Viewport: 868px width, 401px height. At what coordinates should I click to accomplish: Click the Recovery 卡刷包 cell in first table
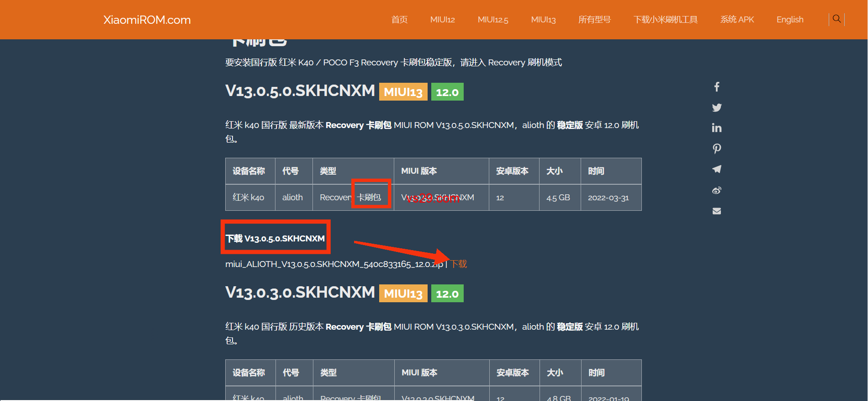353,198
